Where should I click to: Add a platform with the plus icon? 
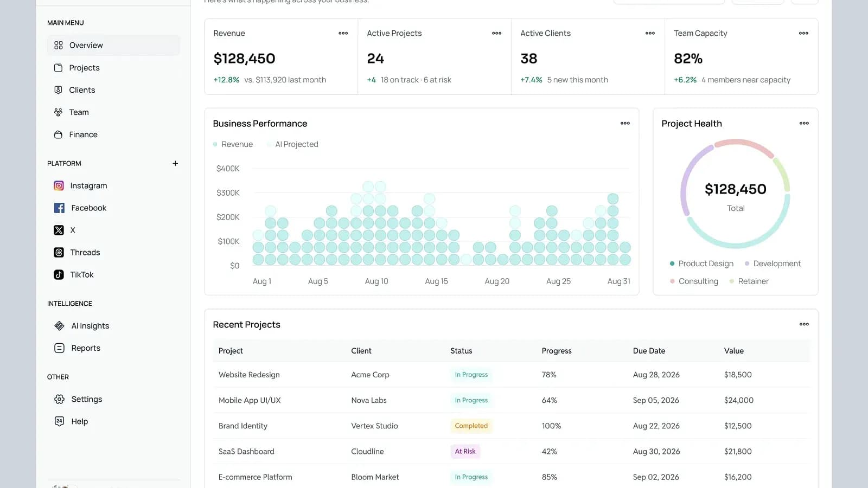175,163
